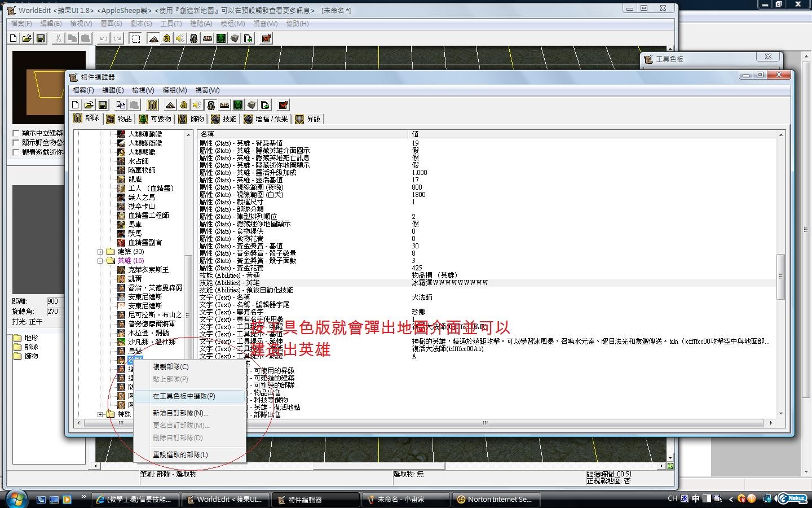Switch to 飾物 tab
Image resolution: width=812 pixels, height=508 pixels.
pyautogui.click(x=191, y=119)
